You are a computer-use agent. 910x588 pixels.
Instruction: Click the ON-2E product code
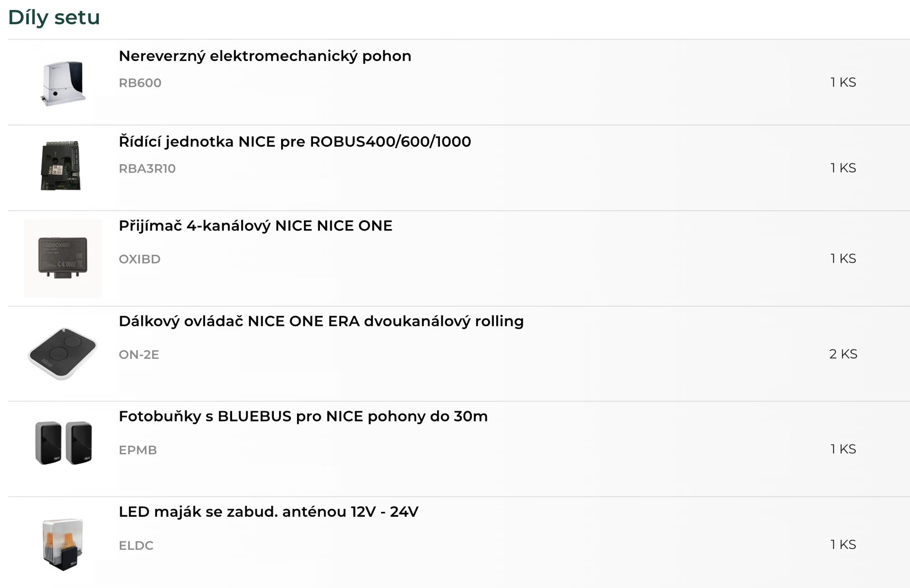[139, 355]
